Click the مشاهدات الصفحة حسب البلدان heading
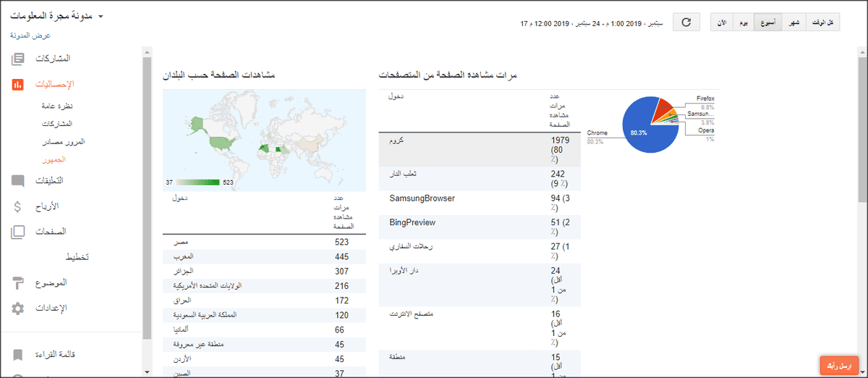 tap(218, 75)
